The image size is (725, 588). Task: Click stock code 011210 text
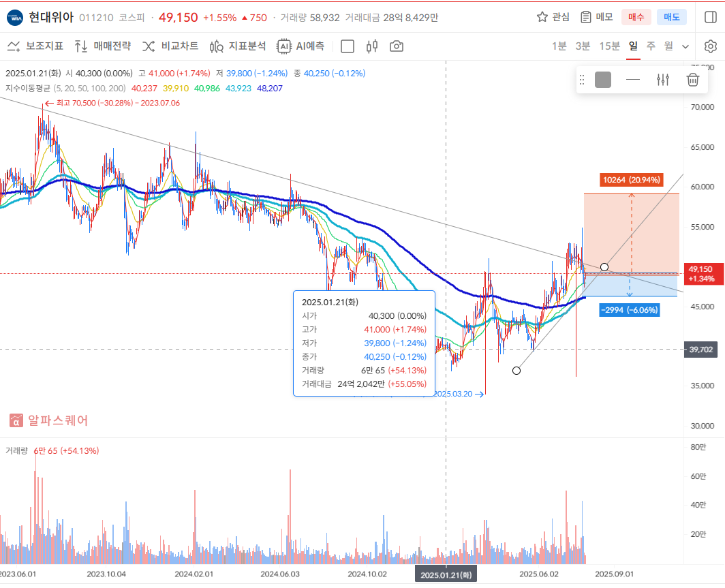(96, 18)
